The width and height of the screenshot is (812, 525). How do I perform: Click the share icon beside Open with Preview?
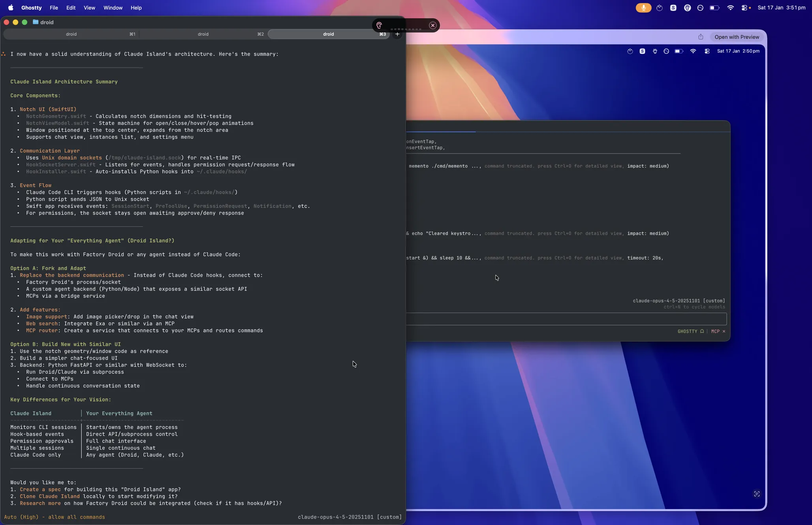pos(701,37)
